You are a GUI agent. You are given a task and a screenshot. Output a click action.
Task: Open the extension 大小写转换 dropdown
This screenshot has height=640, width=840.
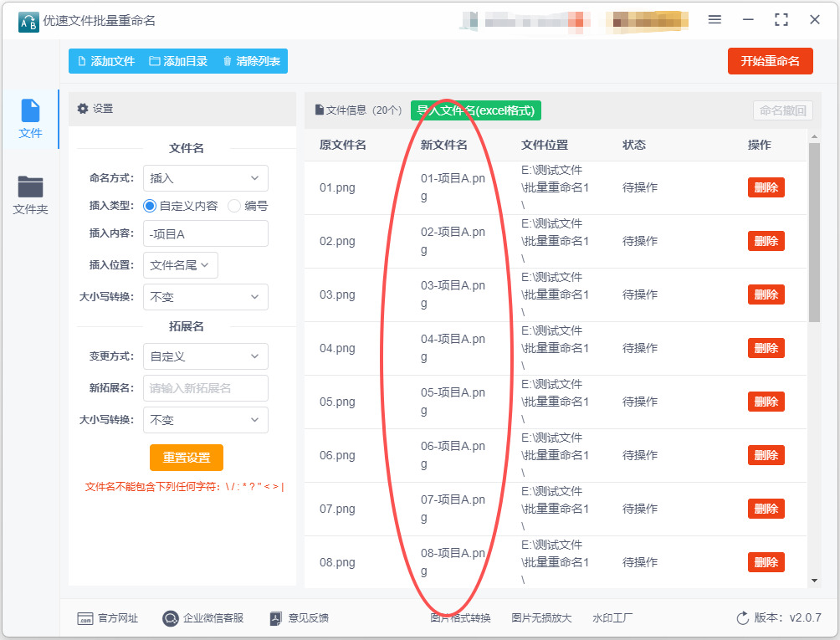[x=206, y=420]
